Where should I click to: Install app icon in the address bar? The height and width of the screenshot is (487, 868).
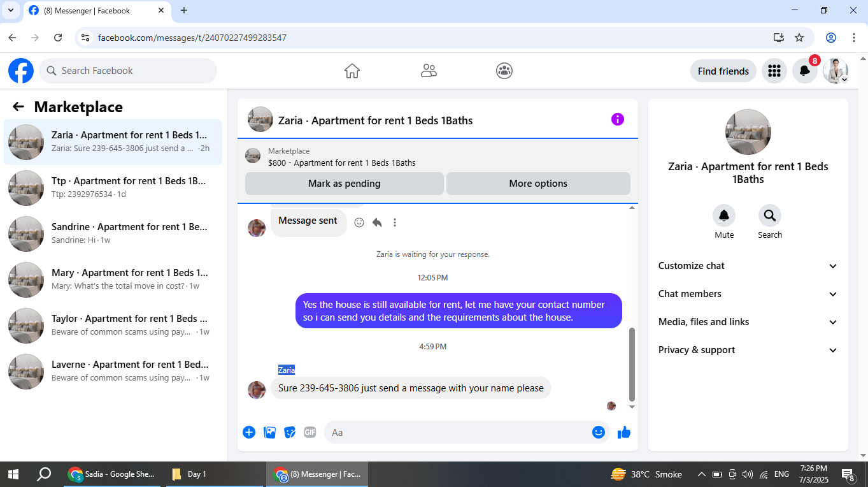(x=778, y=38)
